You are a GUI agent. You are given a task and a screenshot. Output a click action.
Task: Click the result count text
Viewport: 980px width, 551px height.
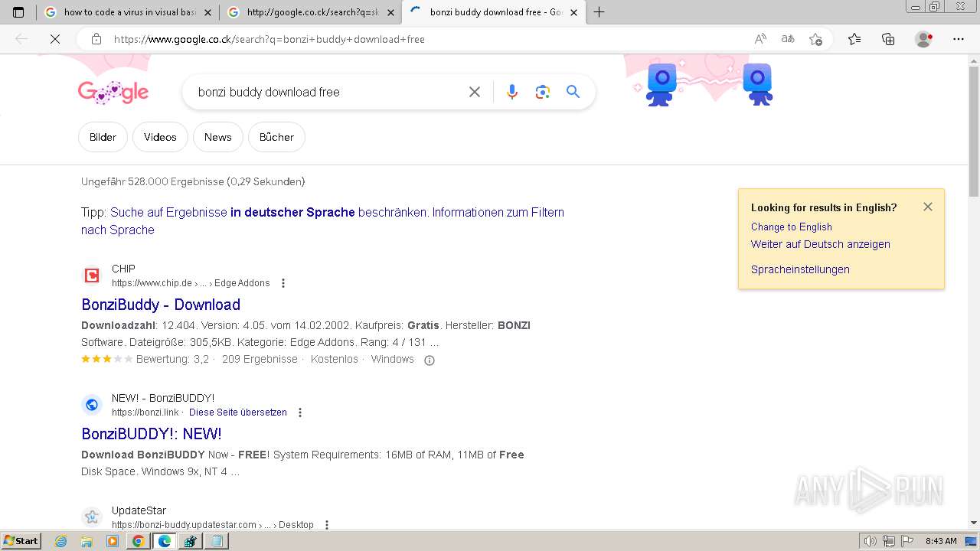pos(193,181)
